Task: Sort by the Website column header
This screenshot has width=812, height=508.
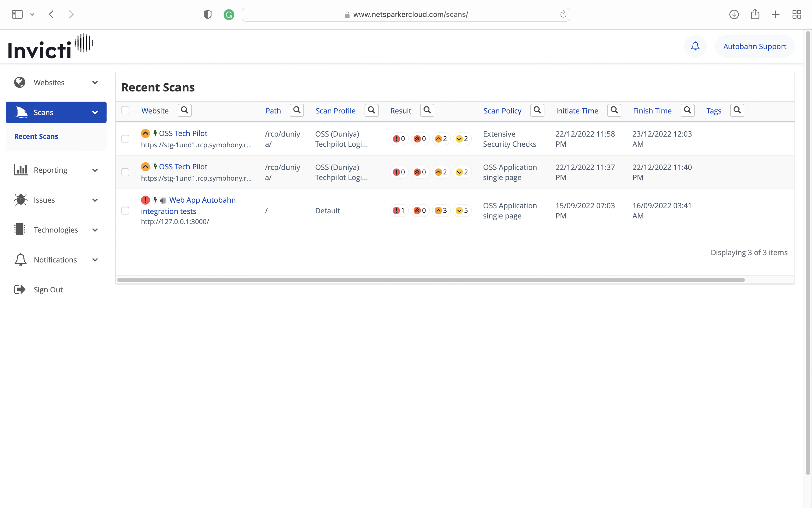Action: pyautogui.click(x=155, y=111)
